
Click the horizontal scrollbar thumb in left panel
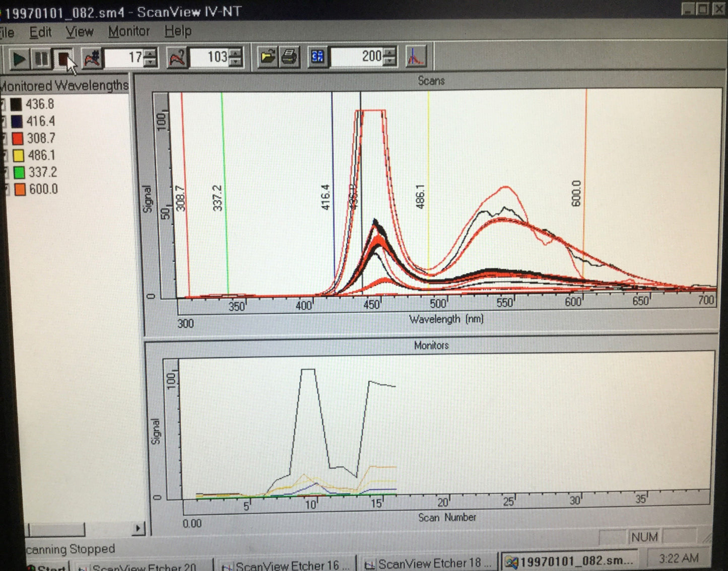pos(57,530)
